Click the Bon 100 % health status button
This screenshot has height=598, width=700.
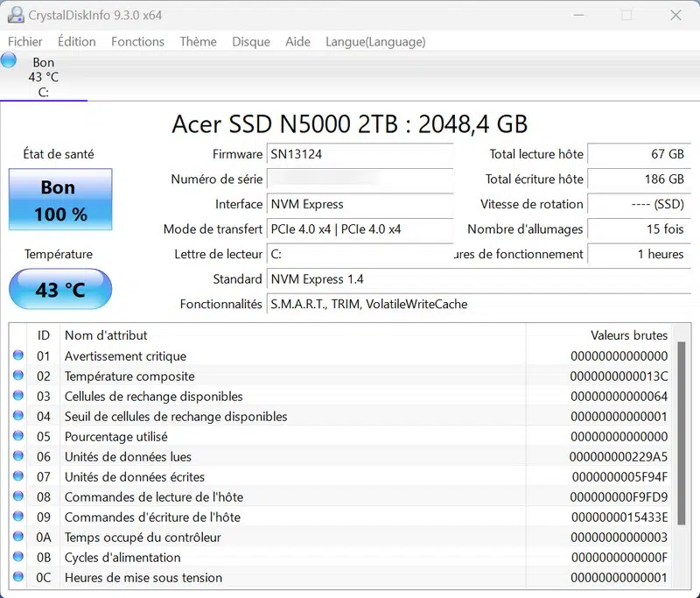60,201
